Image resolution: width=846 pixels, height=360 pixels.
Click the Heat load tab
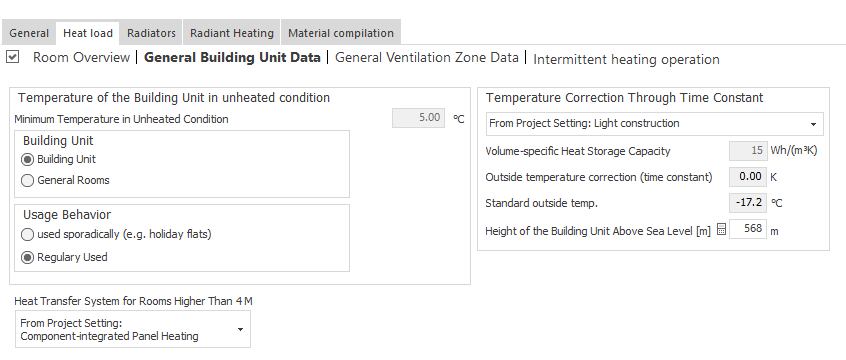click(87, 33)
